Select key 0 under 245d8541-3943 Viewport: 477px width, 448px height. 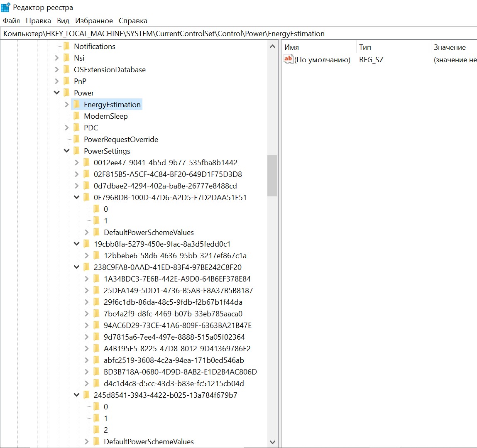105,406
